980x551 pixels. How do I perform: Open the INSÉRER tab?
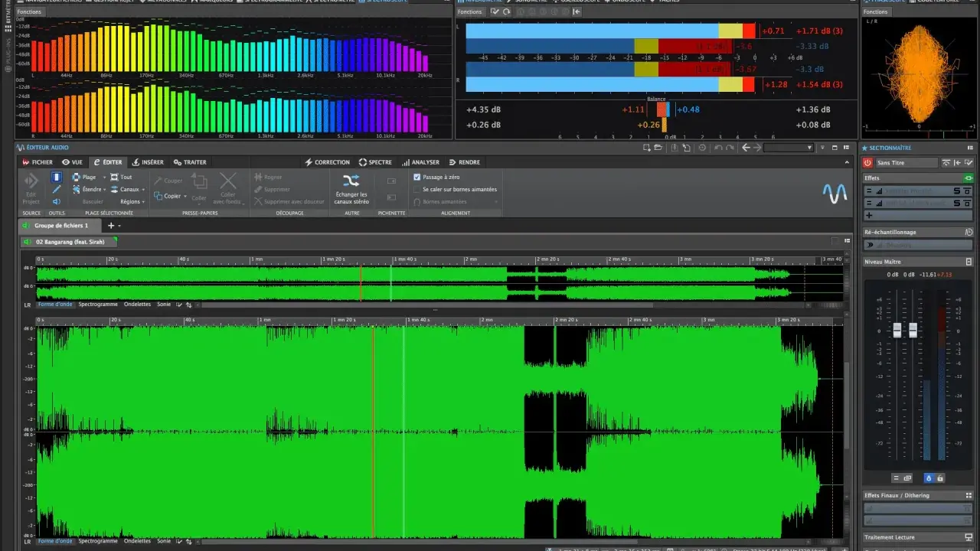coord(148,162)
